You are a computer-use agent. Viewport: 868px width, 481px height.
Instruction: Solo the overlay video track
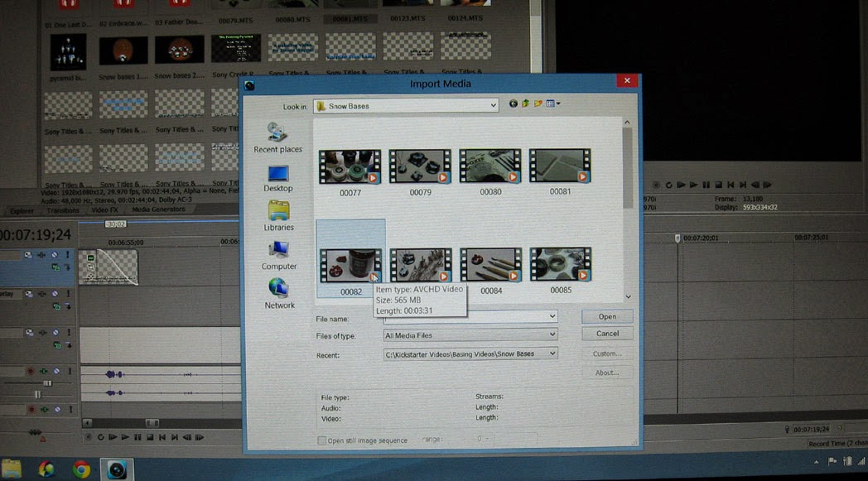69,294
